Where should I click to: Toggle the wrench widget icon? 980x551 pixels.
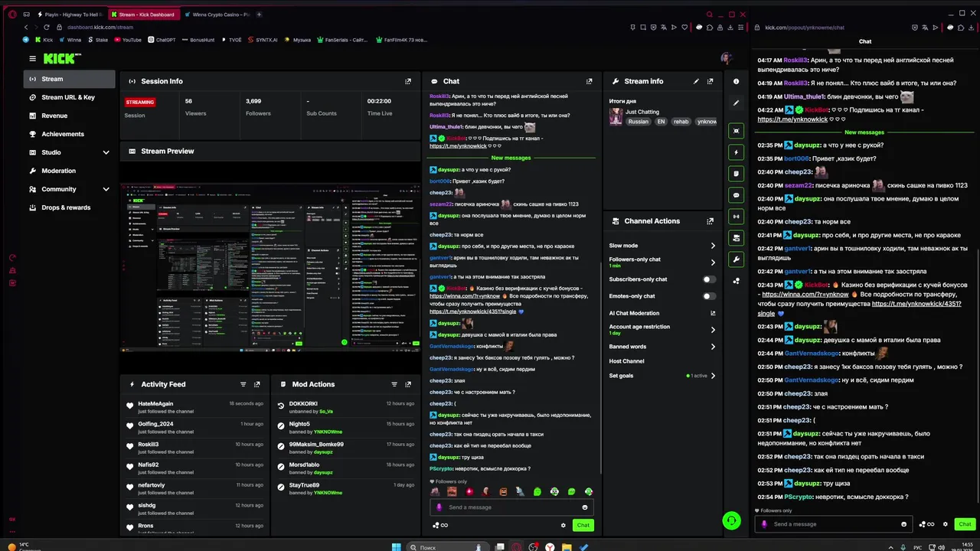737,259
